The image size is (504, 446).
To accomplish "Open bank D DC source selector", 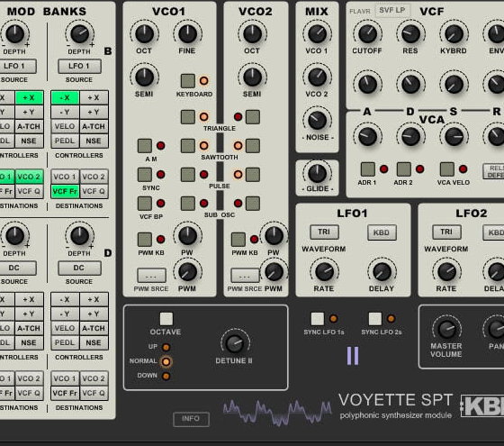I will [x=79, y=269].
